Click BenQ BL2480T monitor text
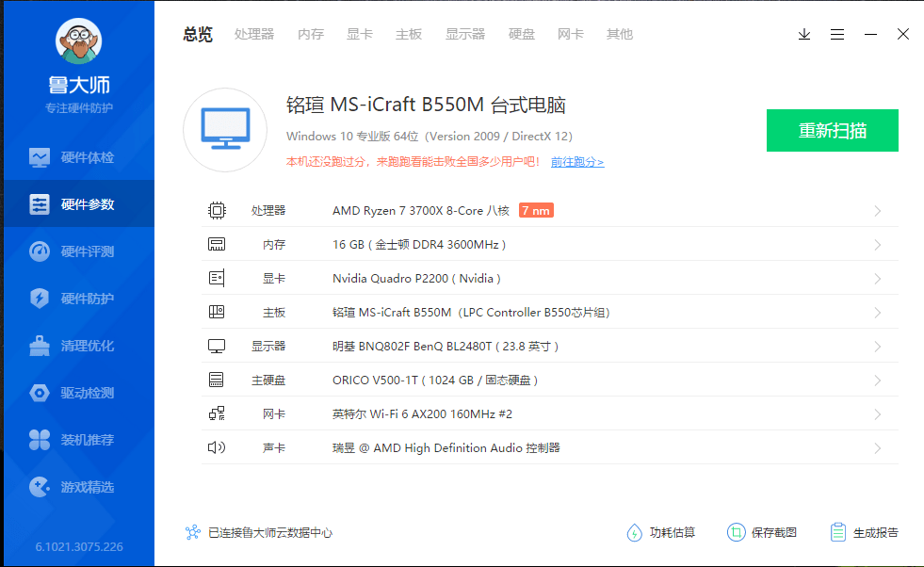 coord(445,346)
